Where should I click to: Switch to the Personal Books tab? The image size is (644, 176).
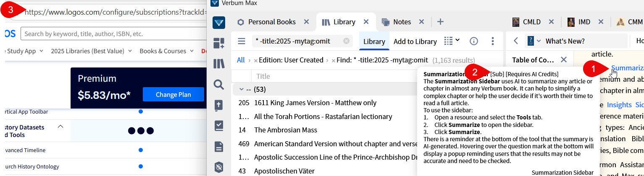271,22
